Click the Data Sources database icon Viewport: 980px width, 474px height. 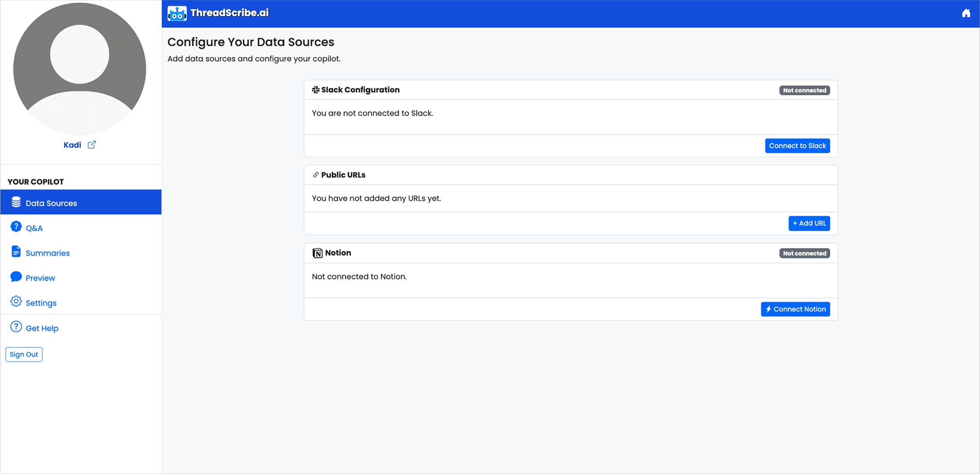[16, 202]
